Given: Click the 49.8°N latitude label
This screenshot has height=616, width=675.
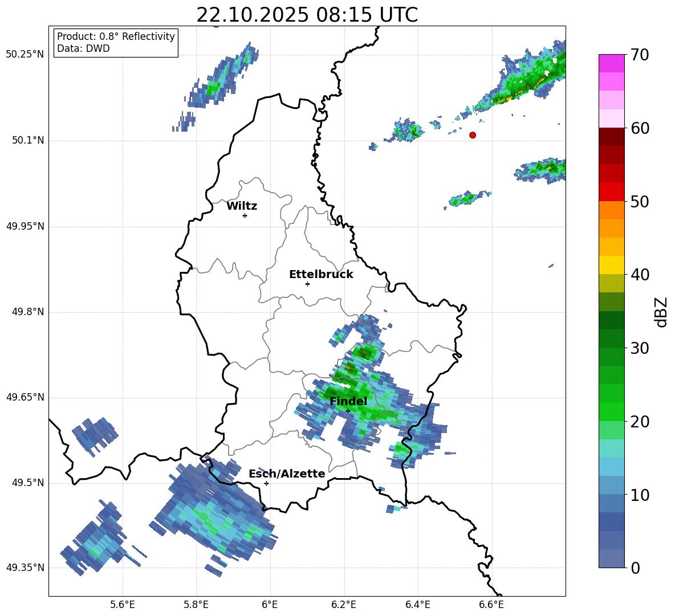Looking at the screenshot, I should click(x=28, y=312).
